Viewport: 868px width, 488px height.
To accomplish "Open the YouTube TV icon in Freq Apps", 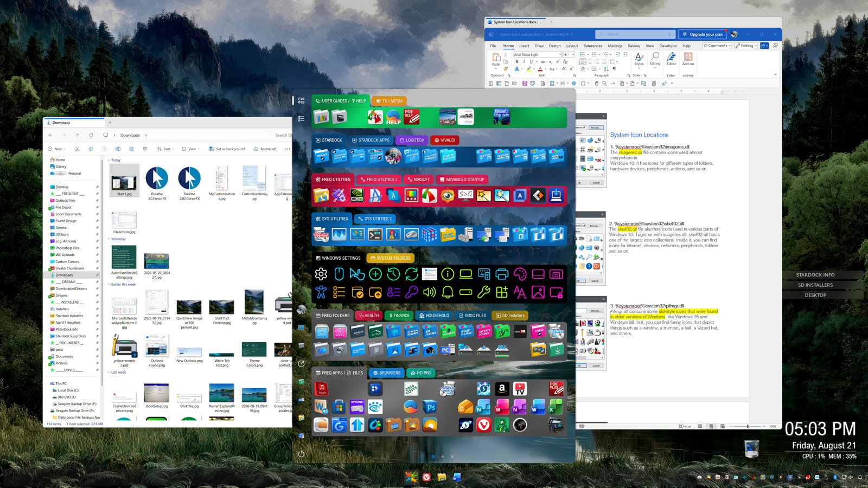I will click(x=520, y=388).
